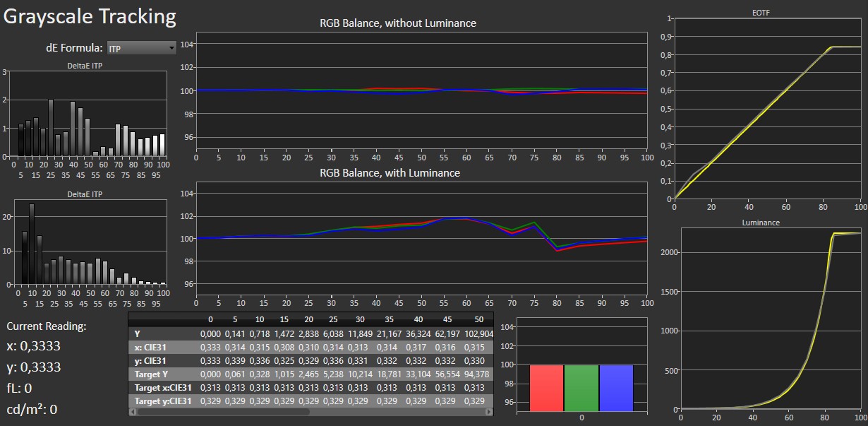This screenshot has width=868, height=426.
Task: Click RGB Balance, without Luminance chart
Action: click(x=421, y=90)
